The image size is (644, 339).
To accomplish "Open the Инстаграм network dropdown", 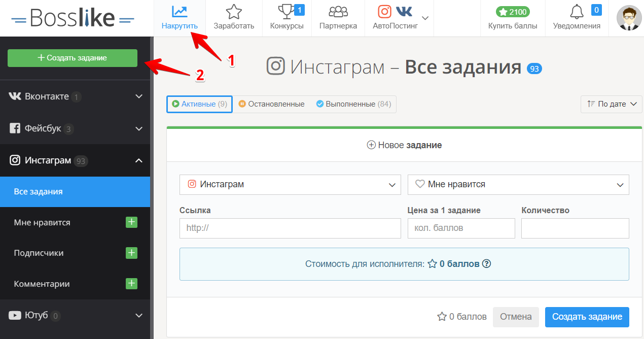I will pyautogui.click(x=290, y=185).
